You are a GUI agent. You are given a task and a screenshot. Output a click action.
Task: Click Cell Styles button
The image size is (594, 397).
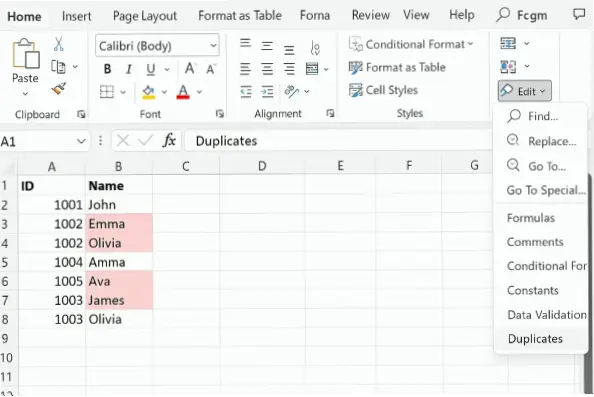383,90
